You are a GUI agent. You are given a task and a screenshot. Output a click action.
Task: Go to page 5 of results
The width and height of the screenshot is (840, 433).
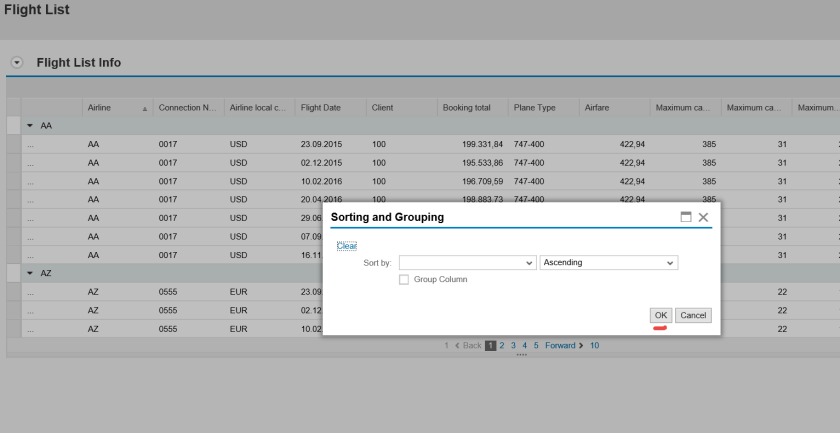(x=536, y=345)
